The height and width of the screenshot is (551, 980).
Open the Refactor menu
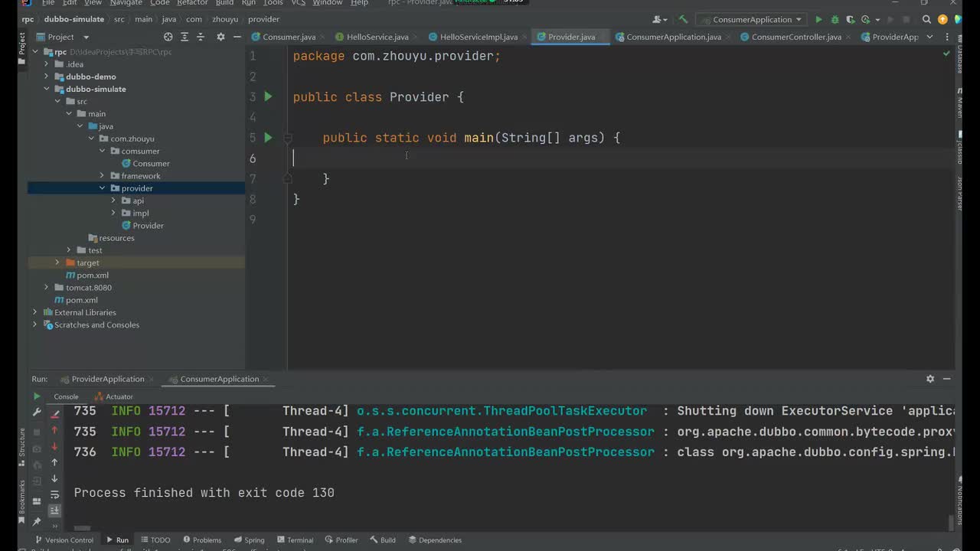click(x=192, y=3)
